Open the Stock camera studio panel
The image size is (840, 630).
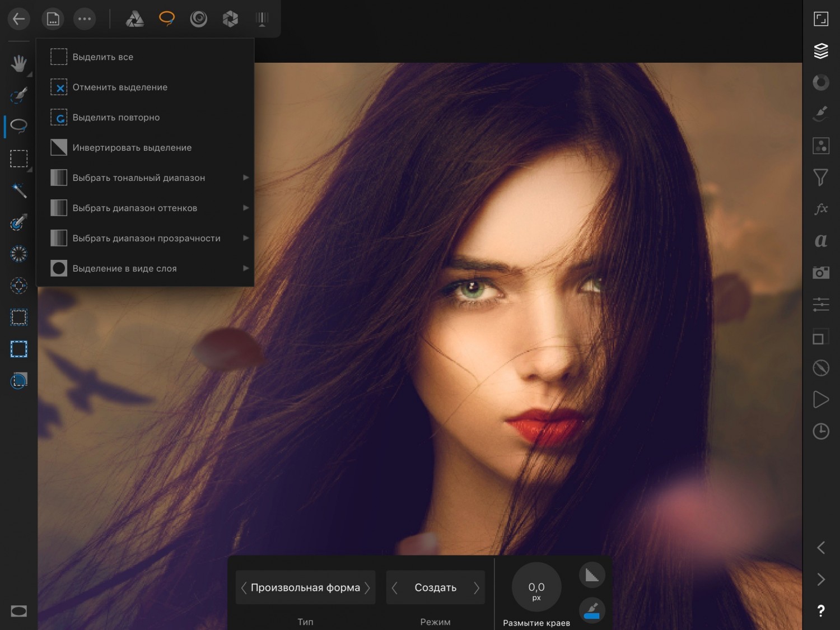pyautogui.click(x=821, y=273)
